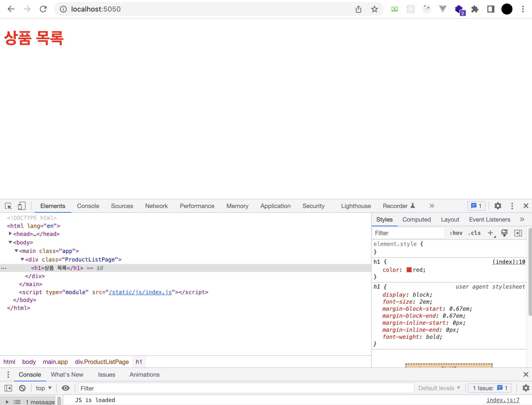Expand the head element node
Viewport: 532px width, 405px height.
10,234
